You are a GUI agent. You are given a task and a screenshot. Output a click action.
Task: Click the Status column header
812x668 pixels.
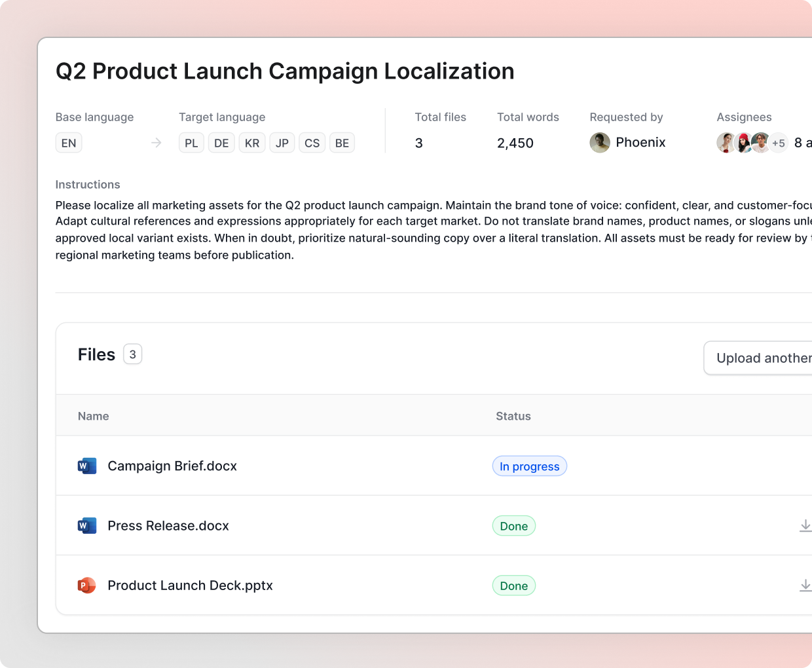[513, 416]
